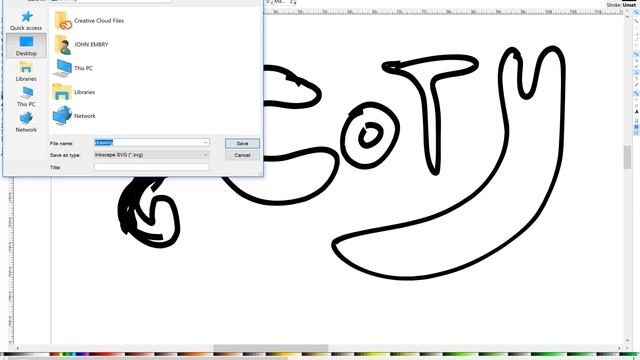Select the Creative Cloud Files folder
The image size is (640, 360).
click(89, 20)
